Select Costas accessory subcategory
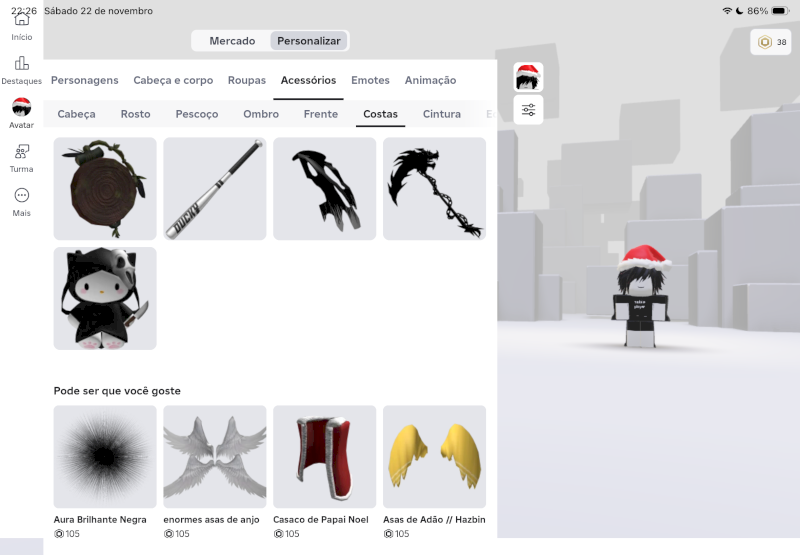 [x=381, y=114]
